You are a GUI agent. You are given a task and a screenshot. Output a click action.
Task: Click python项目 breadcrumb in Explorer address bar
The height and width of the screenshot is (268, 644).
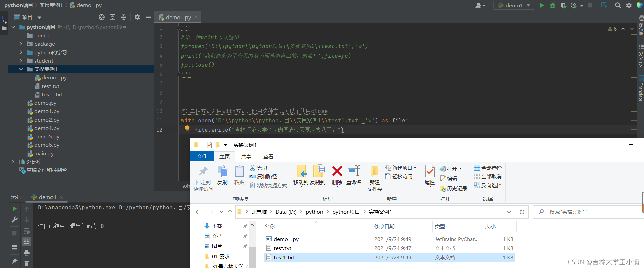[x=346, y=212]
